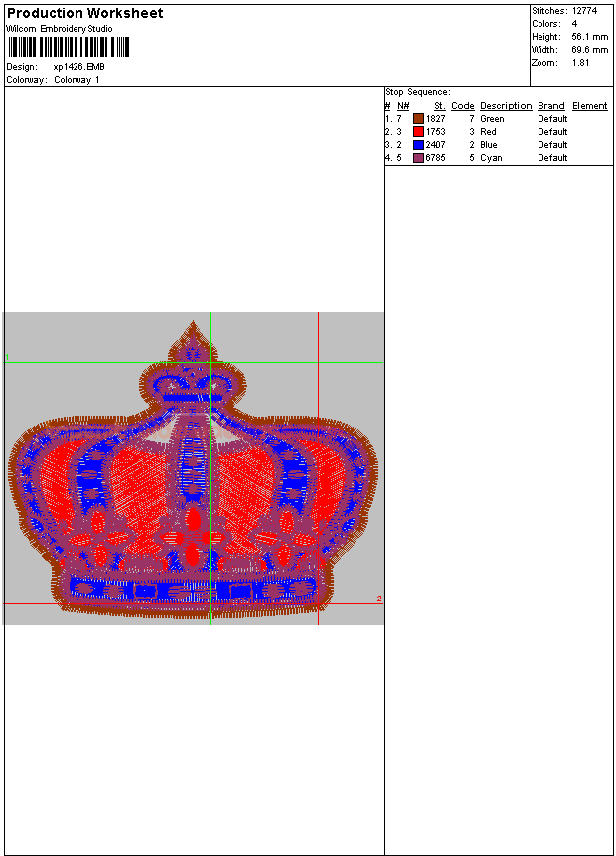Screen dimensions: 616x856
Task: Select the barcode under Wilcom Embroidery Studio
Action: point(69,47)
